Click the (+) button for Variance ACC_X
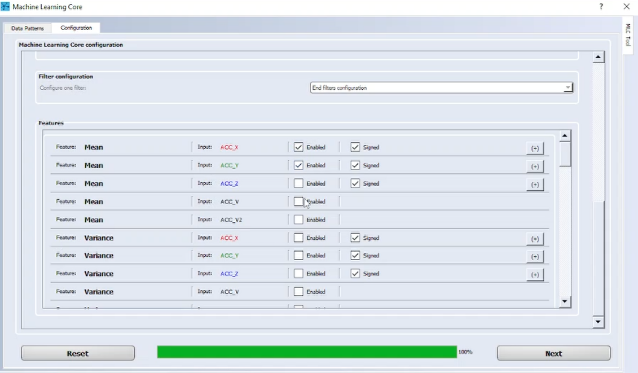 pyautogui.click(x=535, y=239)
